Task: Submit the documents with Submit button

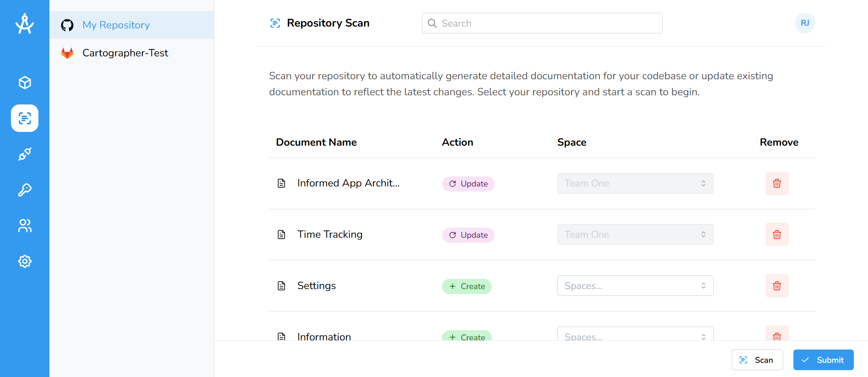Action: (x=823, y=360)
